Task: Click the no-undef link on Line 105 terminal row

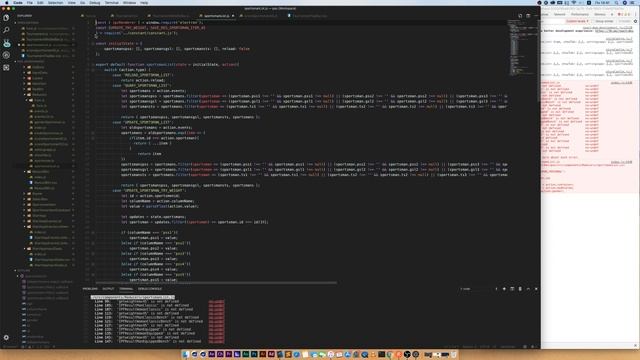Action: click(x=216, y=305)
